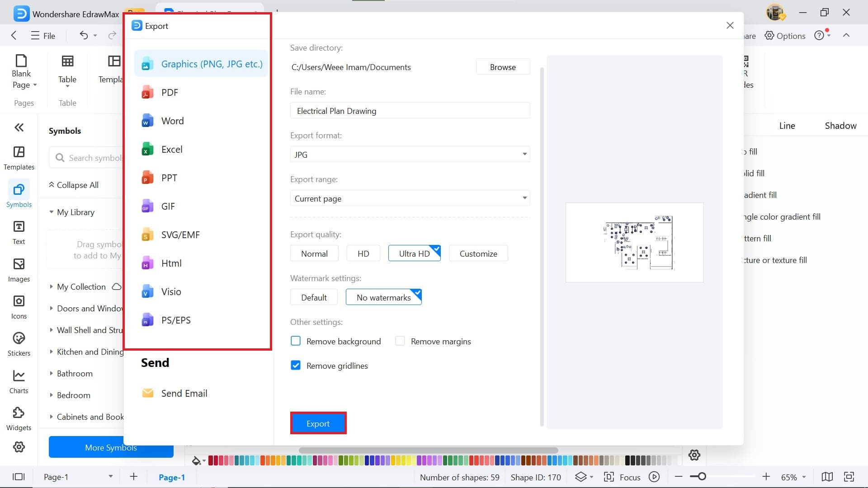Click the zoom in plus icon
The width and height of the screenshot is (868, 488).
(766, 477)
